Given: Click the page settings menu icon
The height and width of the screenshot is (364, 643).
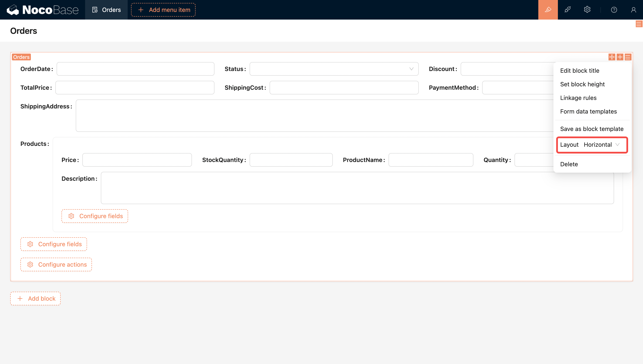Looking at the screenshot, I should point(639,24).
